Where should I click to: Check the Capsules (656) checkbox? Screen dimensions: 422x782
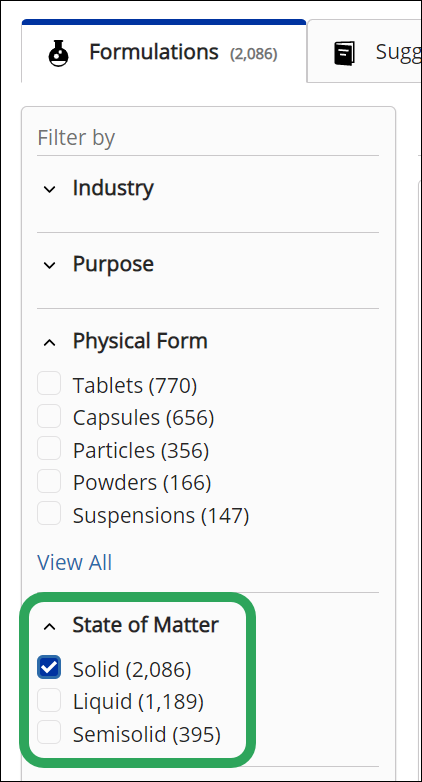[49, 416]
